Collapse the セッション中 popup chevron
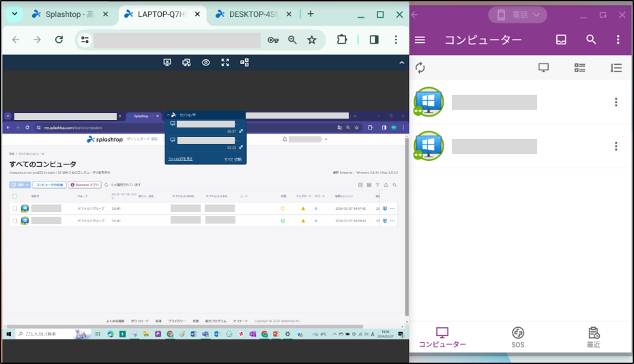Image resolution: width=634 pixels, height=364 pixels. coord(169,115)
